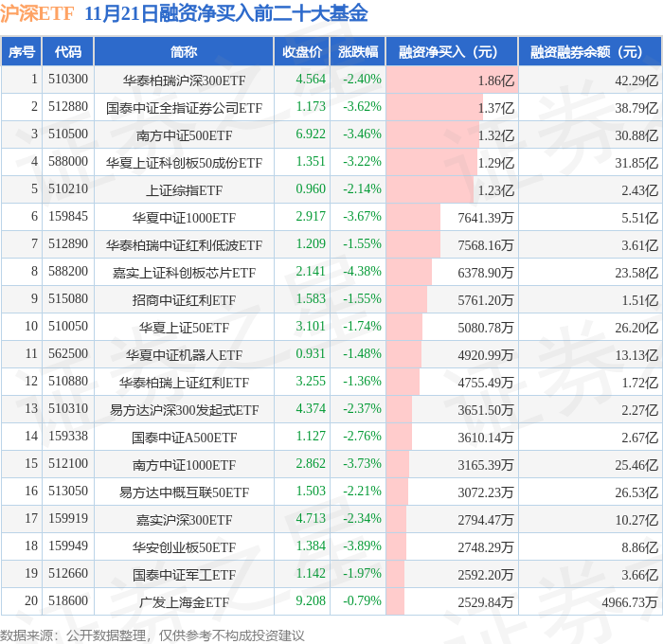The height and width of the screenshot is (644, 663).
Task: Select 南方中证500ETF name cell
Action: (x=184, y=135)
